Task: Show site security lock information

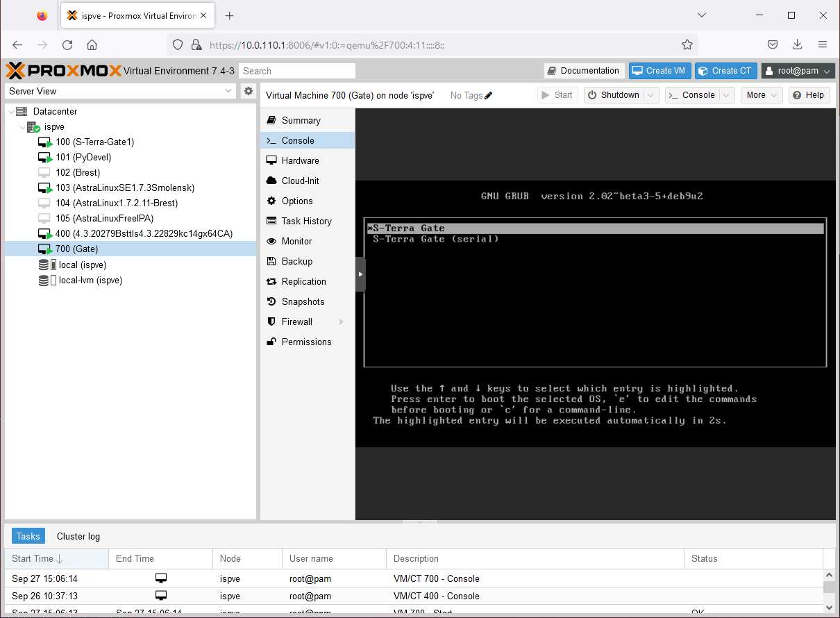Action: point(196,44)
